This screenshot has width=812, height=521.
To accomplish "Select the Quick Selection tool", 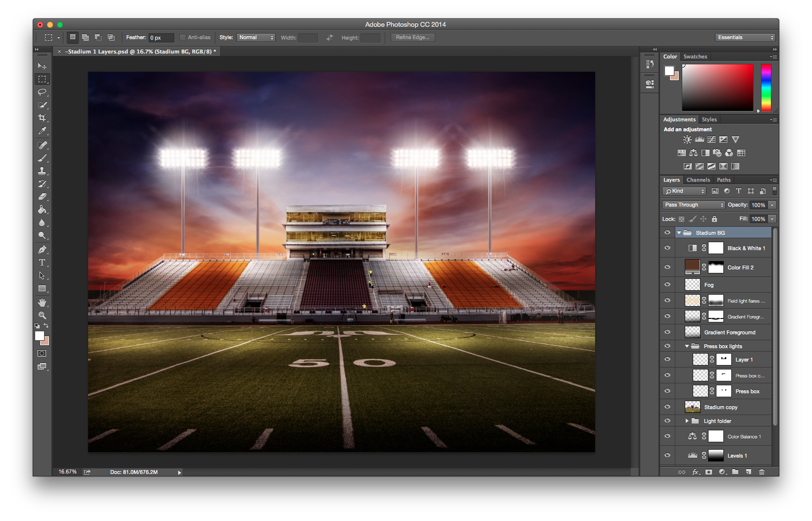I will coord(42,105).
